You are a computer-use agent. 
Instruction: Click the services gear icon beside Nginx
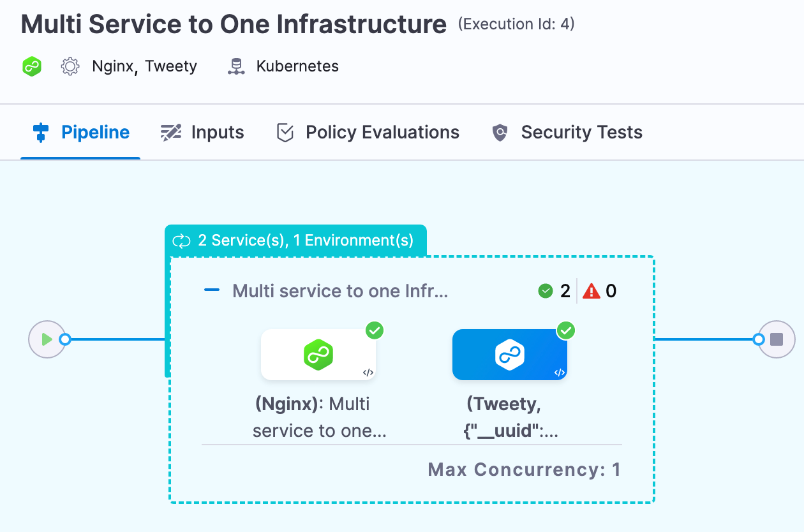click(70, 66)
